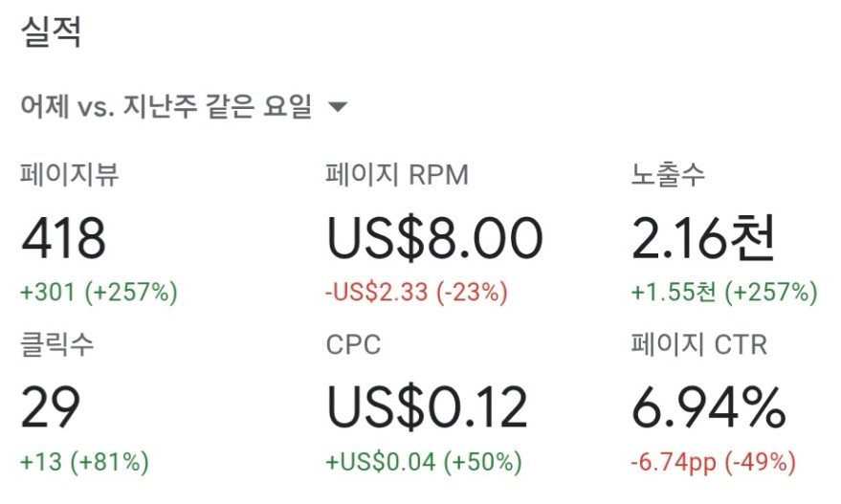Click the 2.16천 impressions value
Screen dimensions: 841x504
point(703,237)
